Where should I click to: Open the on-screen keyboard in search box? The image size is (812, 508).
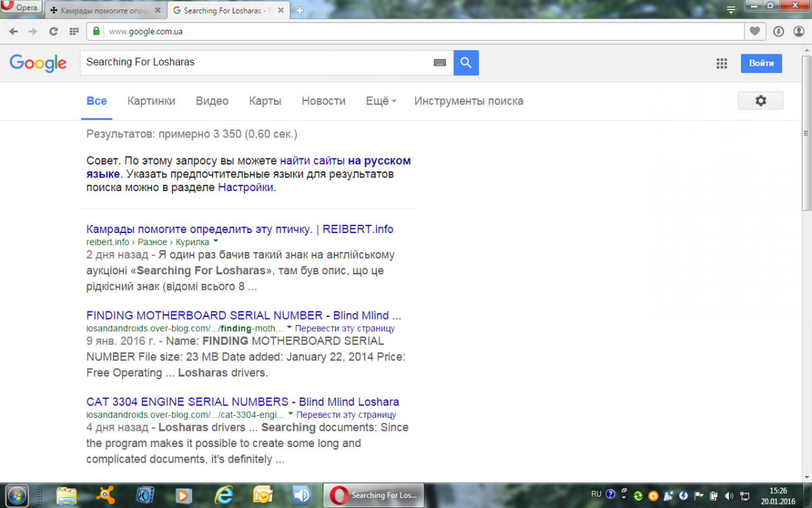coord(440,62)
